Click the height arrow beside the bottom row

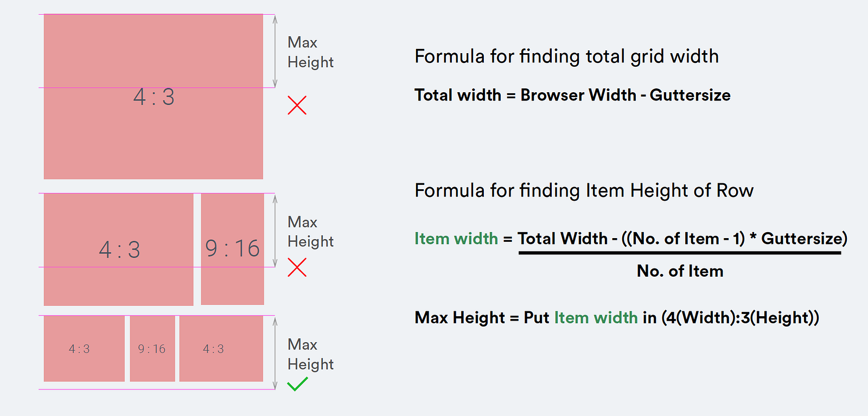point(275,353)
